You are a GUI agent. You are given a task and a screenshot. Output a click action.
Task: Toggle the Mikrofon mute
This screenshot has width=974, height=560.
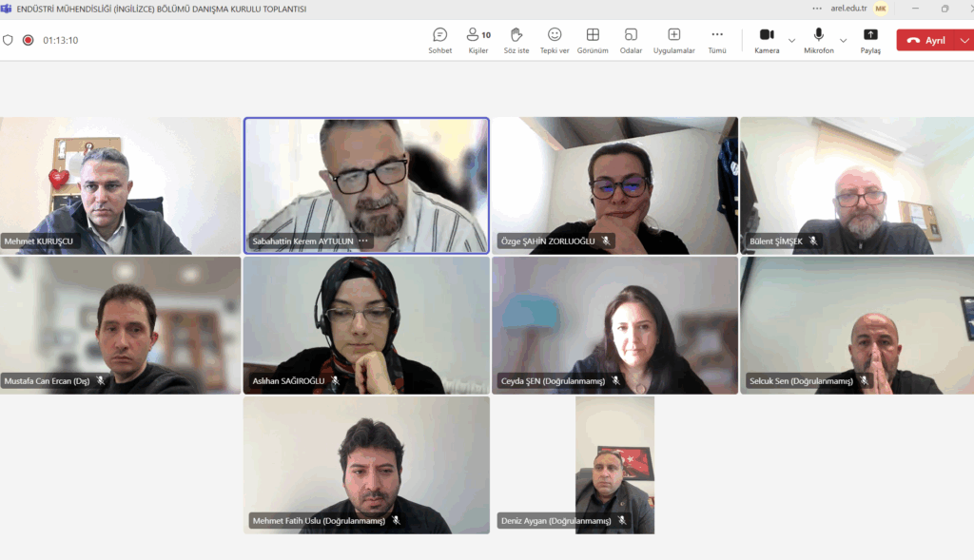[819, 40]
